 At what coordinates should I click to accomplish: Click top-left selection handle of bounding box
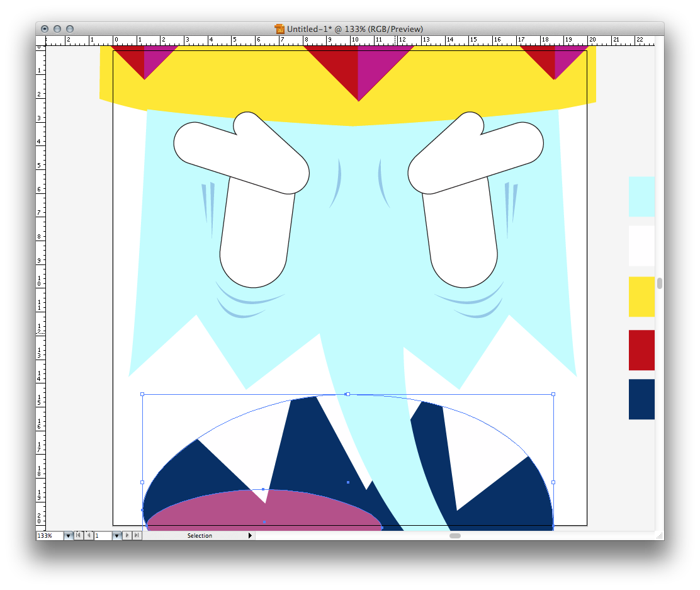coord(142,394)
